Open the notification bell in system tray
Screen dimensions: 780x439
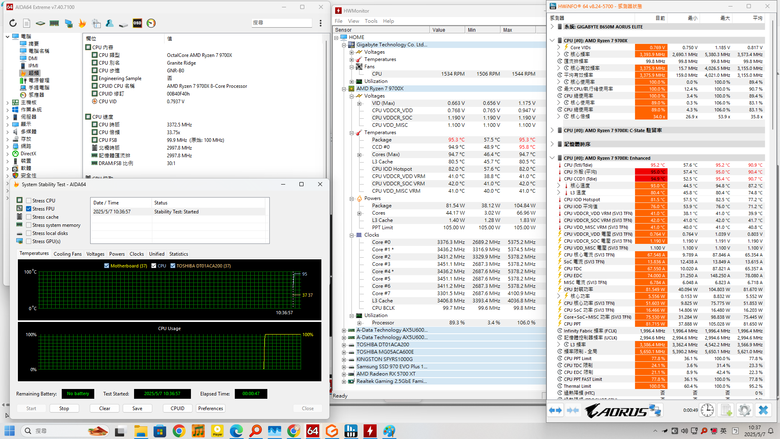[x=771, y=431]
